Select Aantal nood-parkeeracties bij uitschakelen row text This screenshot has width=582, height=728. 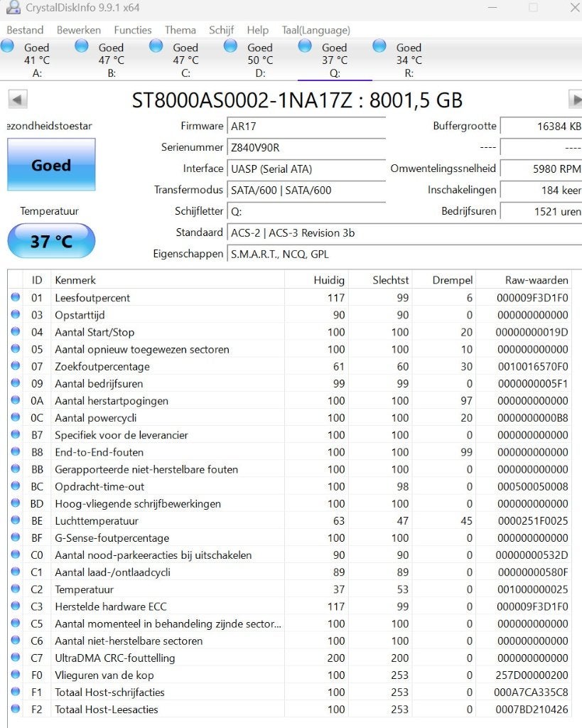[153, 555]
